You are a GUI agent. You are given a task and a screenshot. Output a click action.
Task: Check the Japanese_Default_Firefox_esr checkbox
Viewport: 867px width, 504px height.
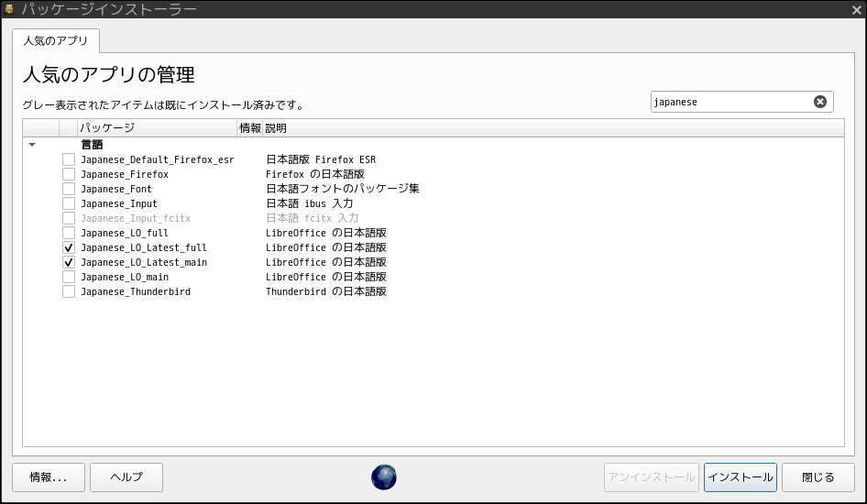pos(69,159)
